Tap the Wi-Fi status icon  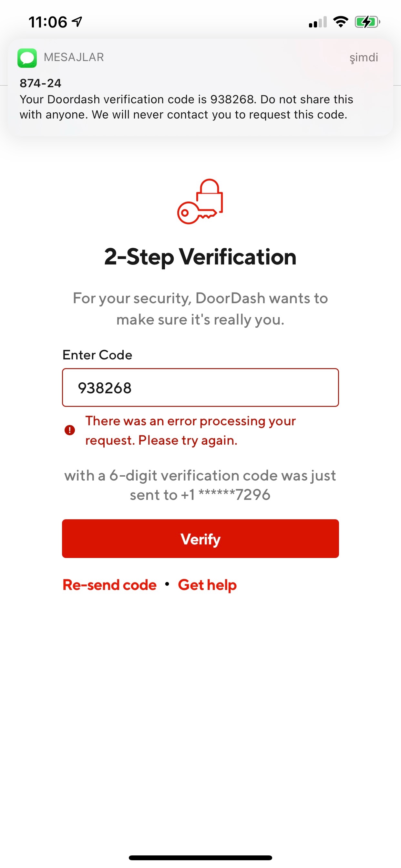tap(340, 22)
